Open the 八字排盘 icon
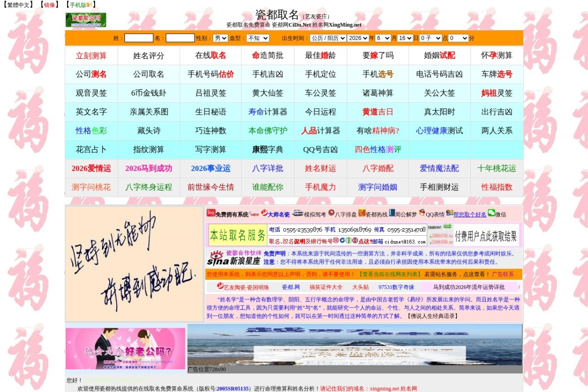Viewport: 588px width, 392px height. [x=331, y=213]
